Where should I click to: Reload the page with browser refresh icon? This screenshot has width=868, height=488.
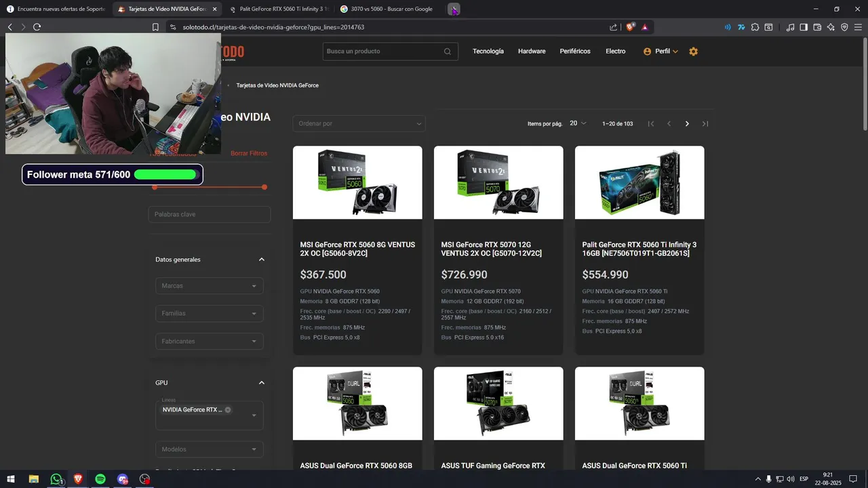click(37, 27)
